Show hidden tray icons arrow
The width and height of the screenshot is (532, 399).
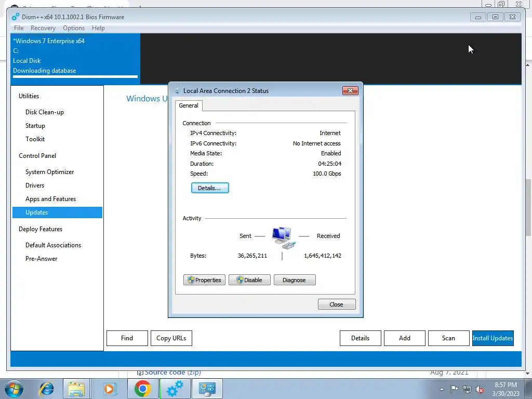[442, 389]
